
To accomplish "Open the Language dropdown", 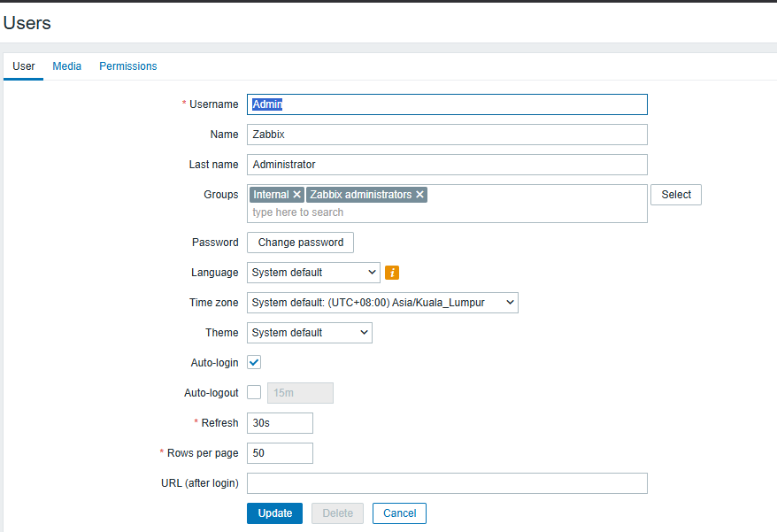I will pos(313,273).
